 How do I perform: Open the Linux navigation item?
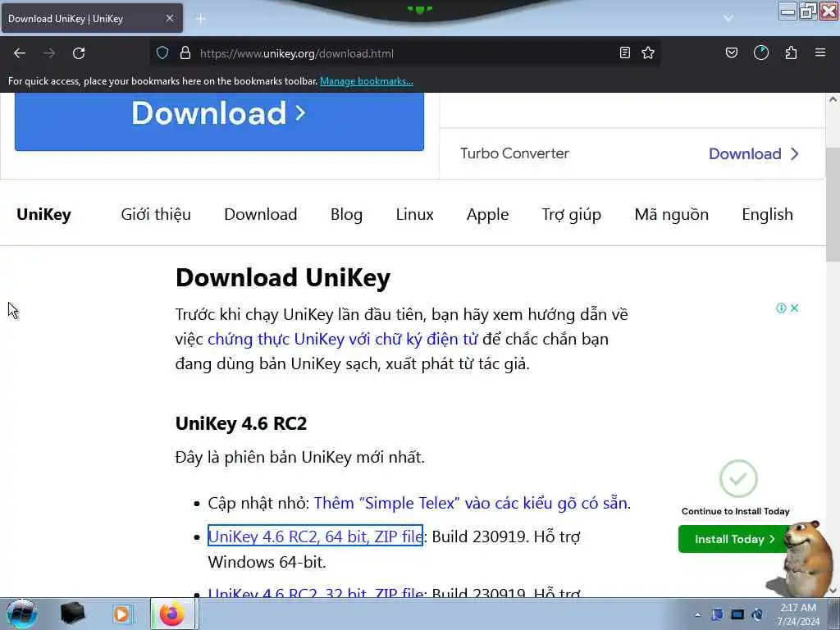(414, 214)
